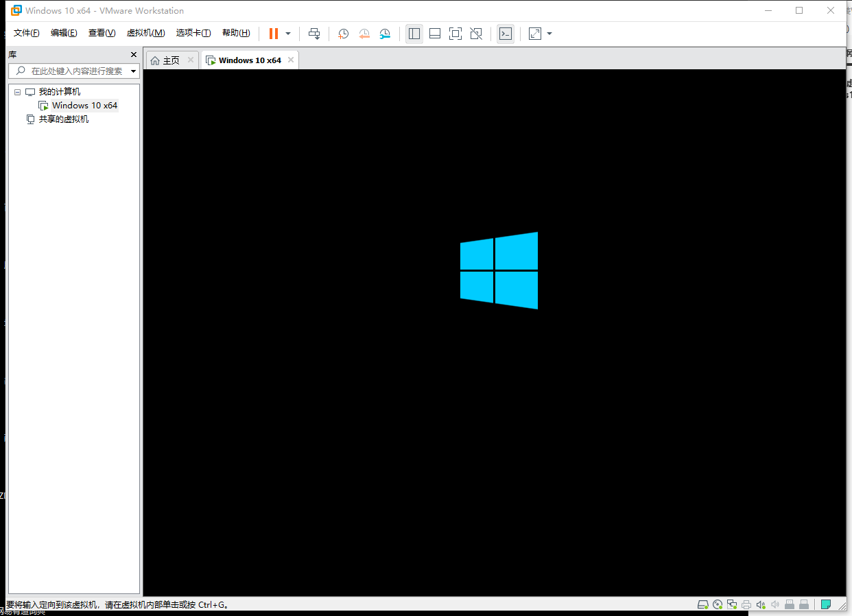Pause the virtual machine with the orange button

[x=274, y=34]
